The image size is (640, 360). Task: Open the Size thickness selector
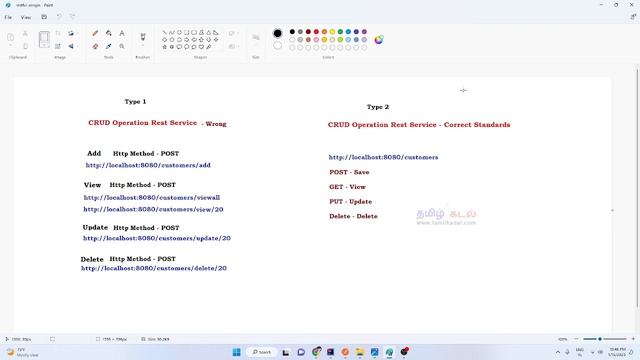(256, 38)
